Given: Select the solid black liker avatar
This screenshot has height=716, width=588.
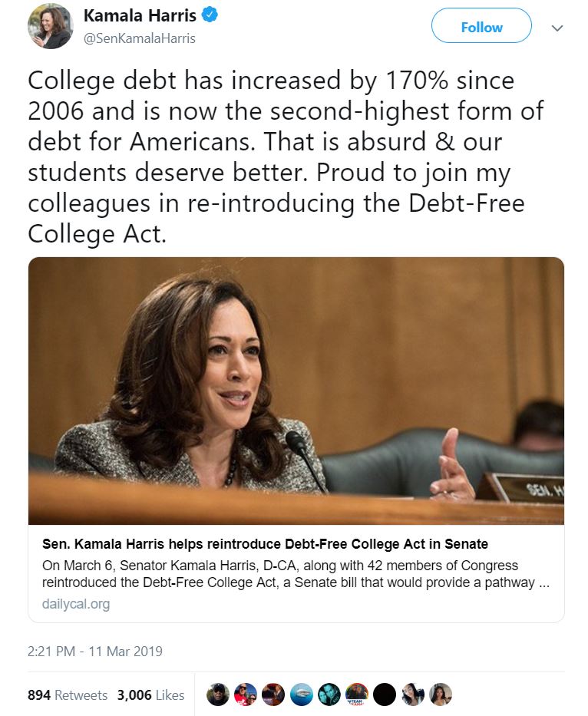Looking at the screenshot, I should point(385,695).
